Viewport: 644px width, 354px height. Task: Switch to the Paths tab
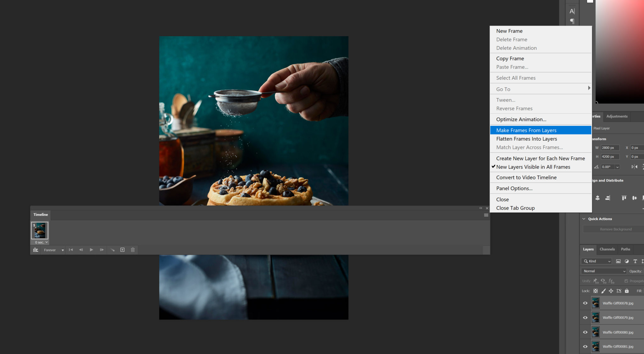(625, 249)
